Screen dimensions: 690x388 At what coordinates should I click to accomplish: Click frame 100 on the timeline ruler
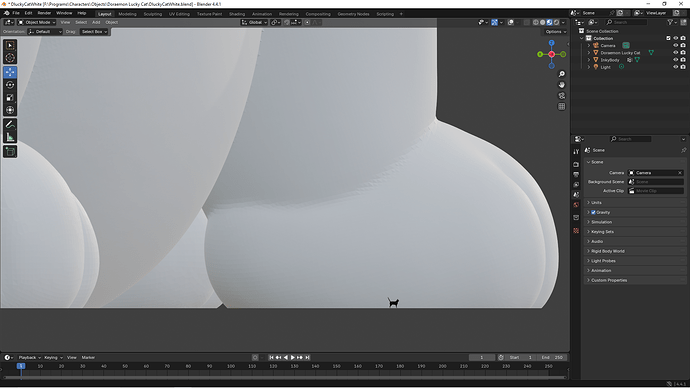click(x=231, y=366)
